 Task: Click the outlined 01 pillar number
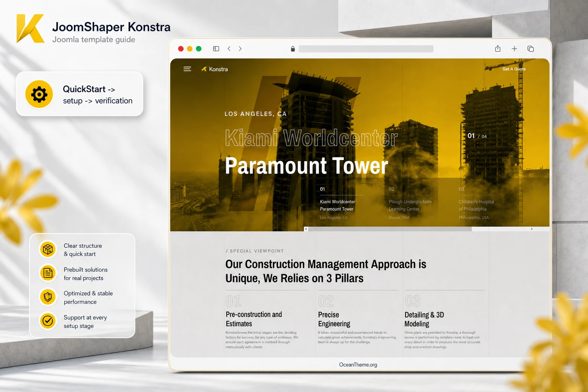tap(234, 301)
